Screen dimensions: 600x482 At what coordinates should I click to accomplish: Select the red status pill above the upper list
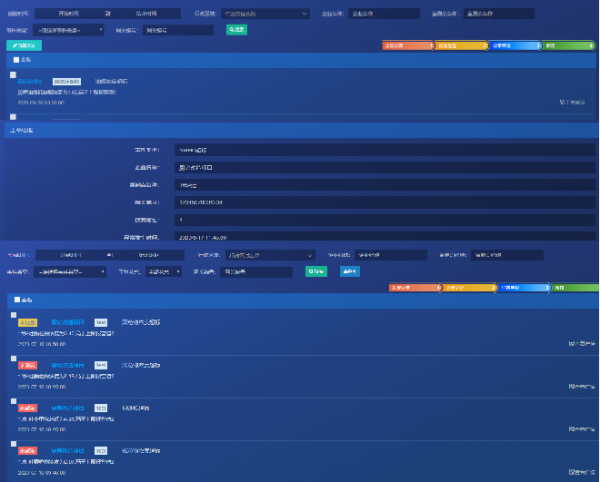coord(408,46)
